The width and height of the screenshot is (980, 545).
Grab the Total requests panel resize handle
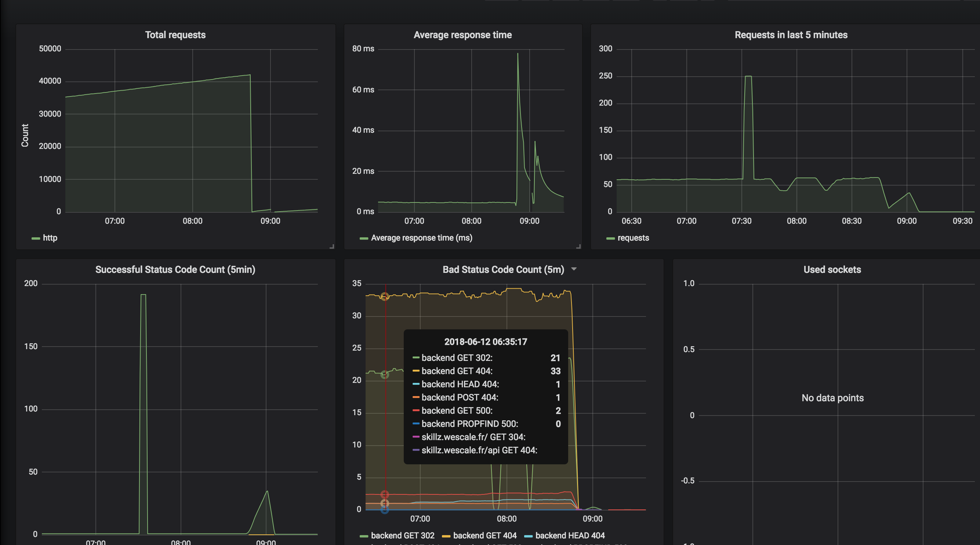click(332, 246)
